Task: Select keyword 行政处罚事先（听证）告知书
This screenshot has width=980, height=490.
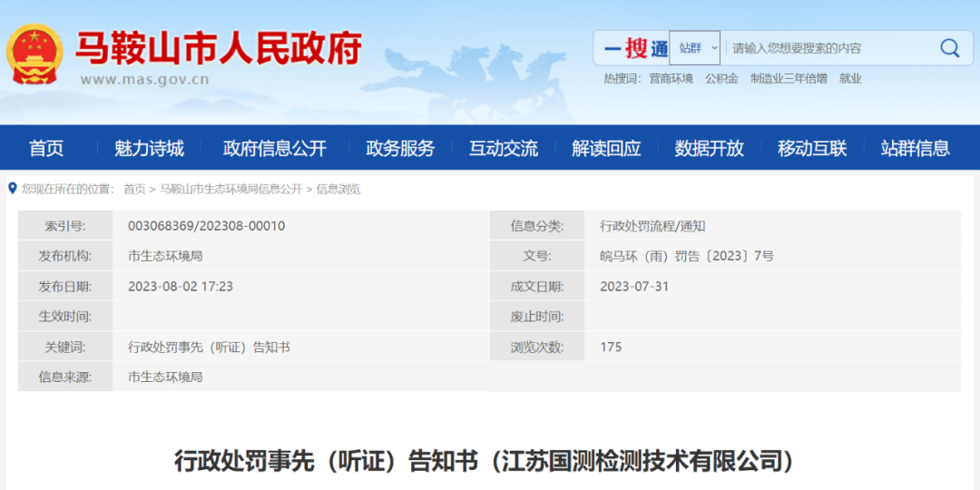Action: coord(209,347)
